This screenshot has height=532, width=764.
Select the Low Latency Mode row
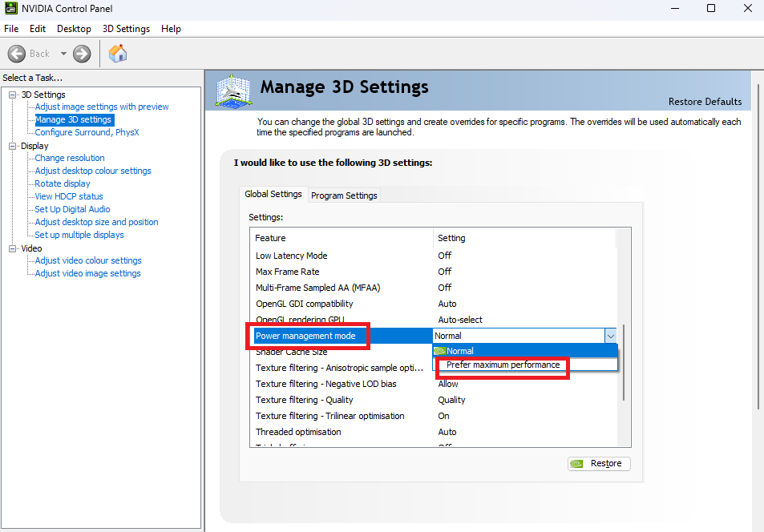tap(433, 256)
